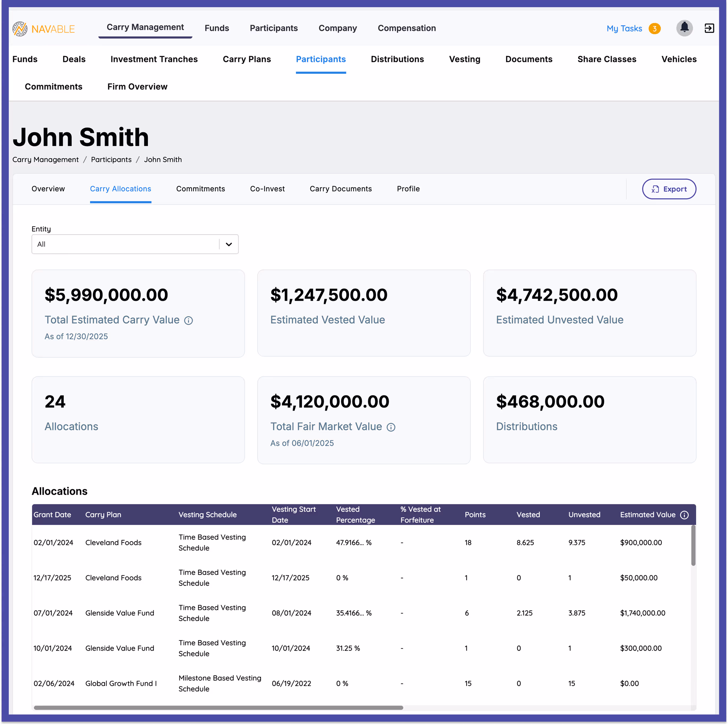Click the info icon beside Total Fair Market Value
The width and height of the screenshot is (728, 725).
(x=391, y=427)
